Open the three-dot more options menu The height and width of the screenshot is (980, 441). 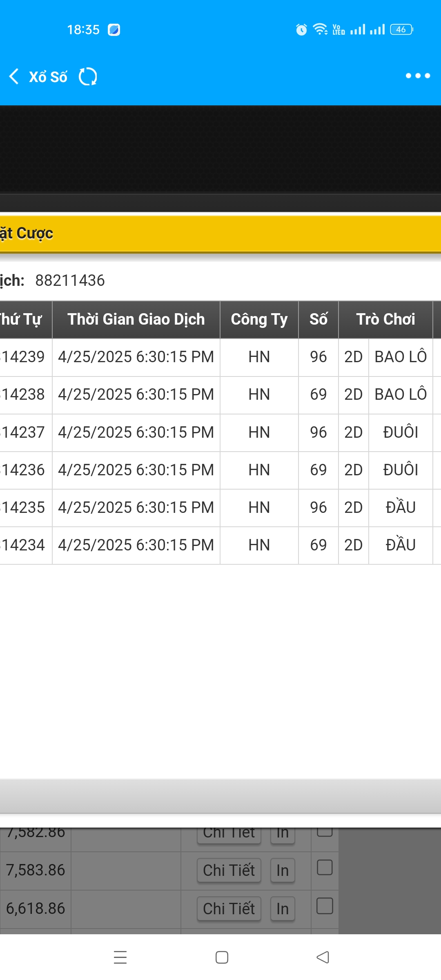click(x=418, y=76)
